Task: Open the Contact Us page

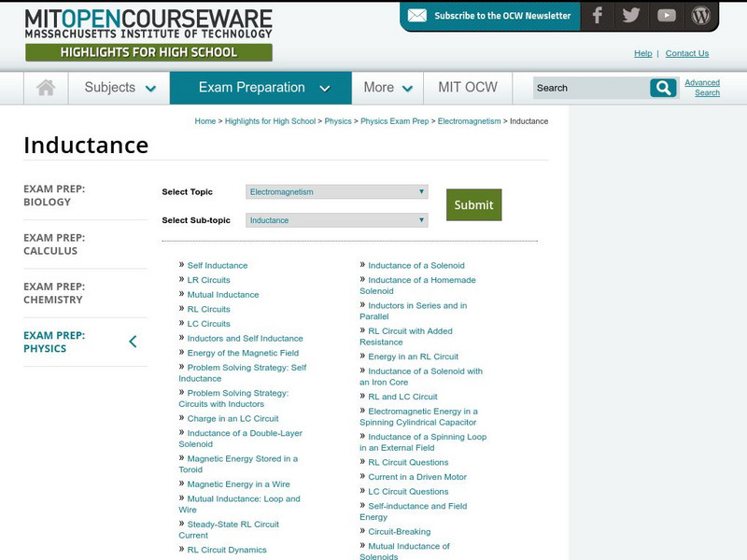Action: point(686,53)
